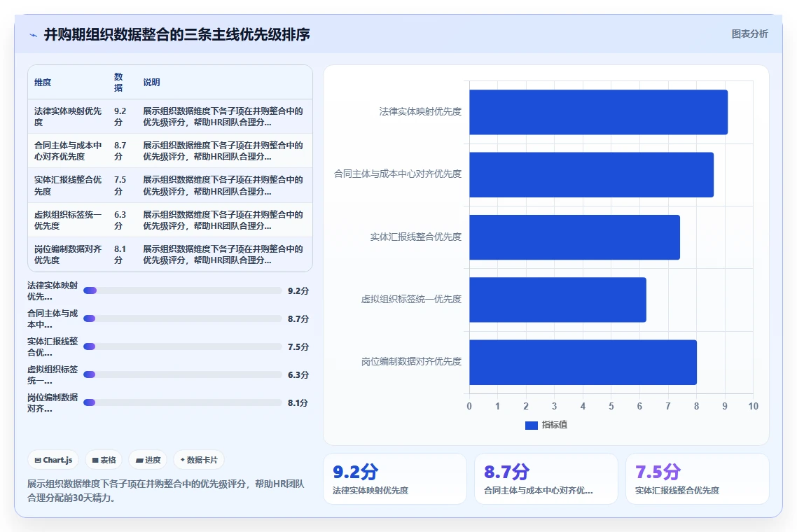797x532 pixels.
Task: Click the 6.3分 value in the table
Action: [x=120, y=220]
